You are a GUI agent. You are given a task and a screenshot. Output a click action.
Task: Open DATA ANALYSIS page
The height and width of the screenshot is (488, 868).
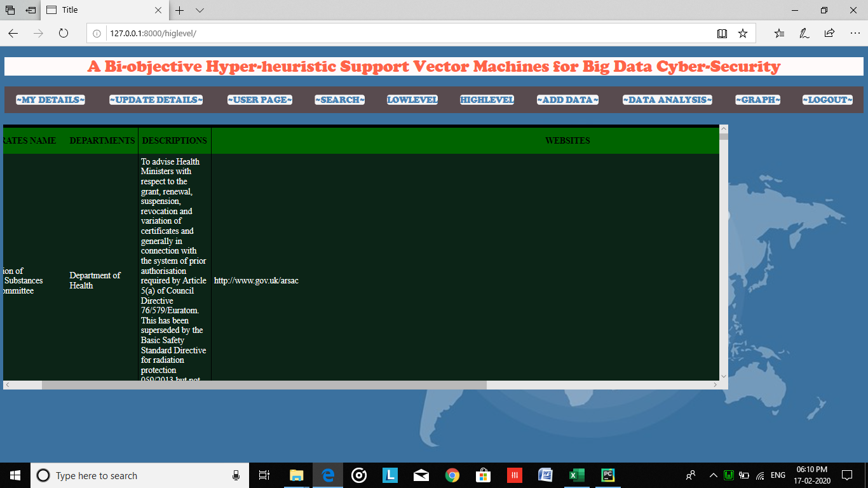[667, 100]
